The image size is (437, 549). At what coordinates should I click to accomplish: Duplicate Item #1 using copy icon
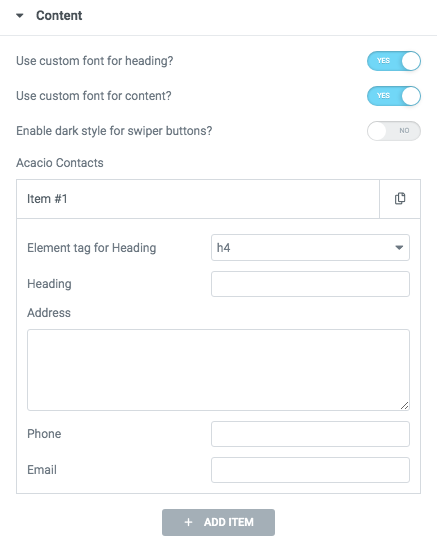400,199
